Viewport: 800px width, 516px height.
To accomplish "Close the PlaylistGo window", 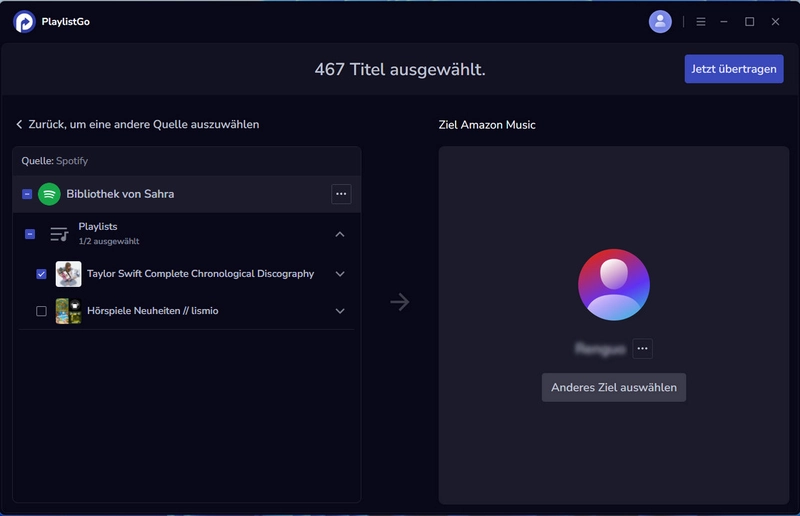I will coord(776,21).
